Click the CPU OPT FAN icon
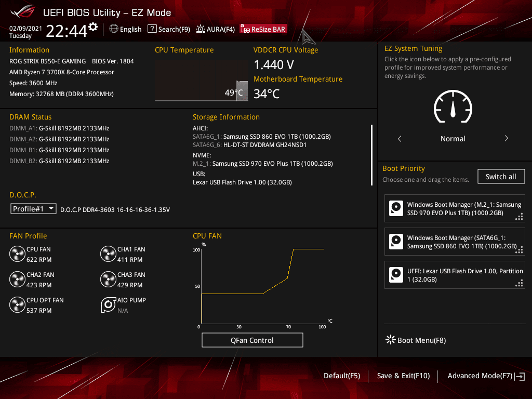 click(x=17, y=305)
